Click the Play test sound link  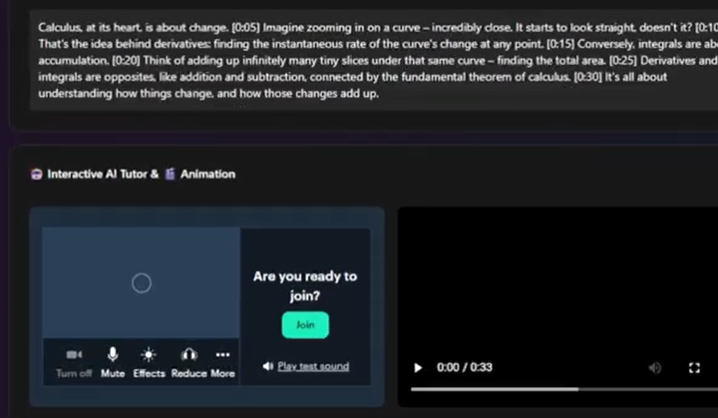(313, 366)
